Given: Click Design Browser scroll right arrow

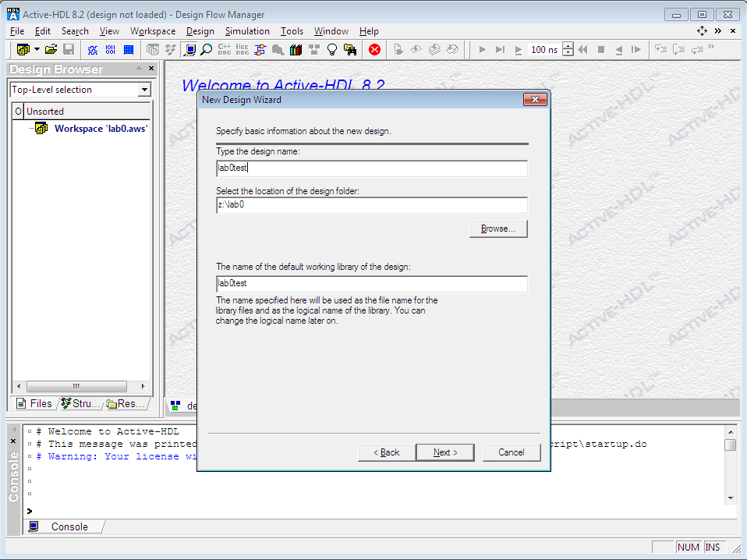Looking at the screenshot, I should click(x=143, y=386).
